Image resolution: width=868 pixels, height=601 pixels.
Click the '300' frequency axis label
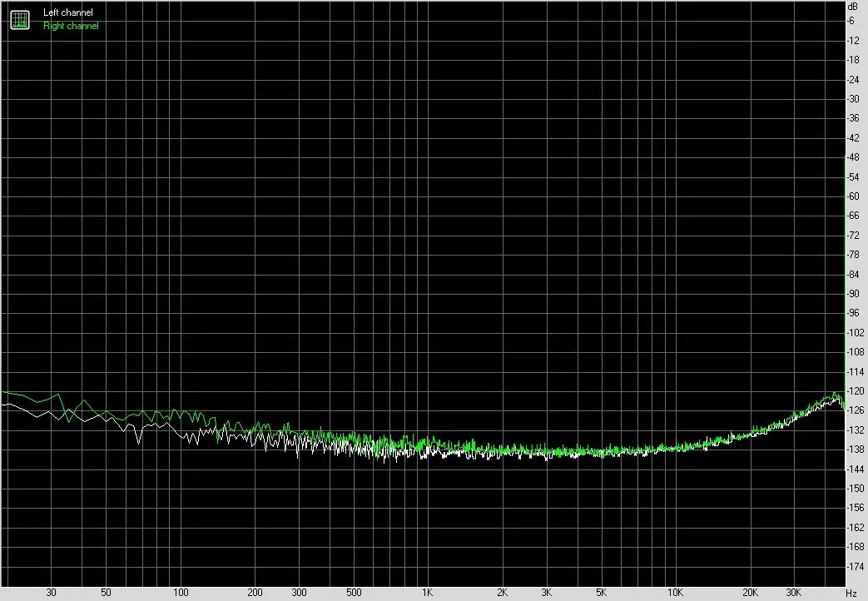[299, 593]
